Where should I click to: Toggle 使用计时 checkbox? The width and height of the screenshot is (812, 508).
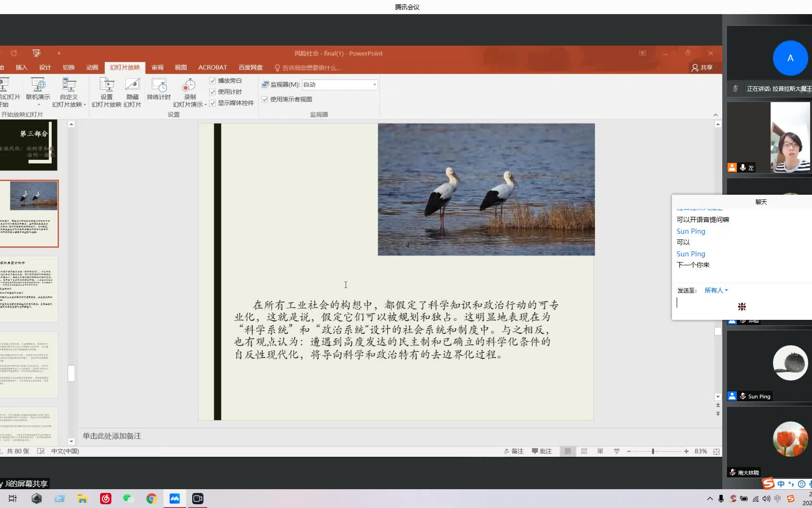[212, 92]
